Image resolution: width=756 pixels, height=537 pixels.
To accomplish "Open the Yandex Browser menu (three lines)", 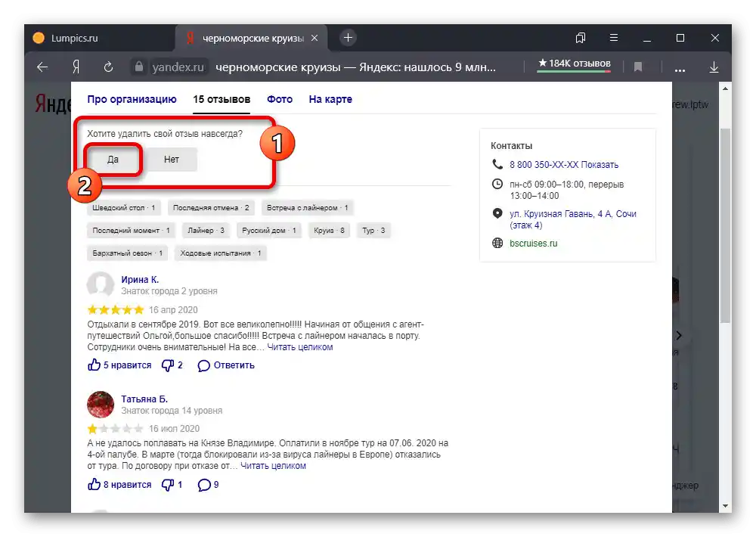I will 614,37.
